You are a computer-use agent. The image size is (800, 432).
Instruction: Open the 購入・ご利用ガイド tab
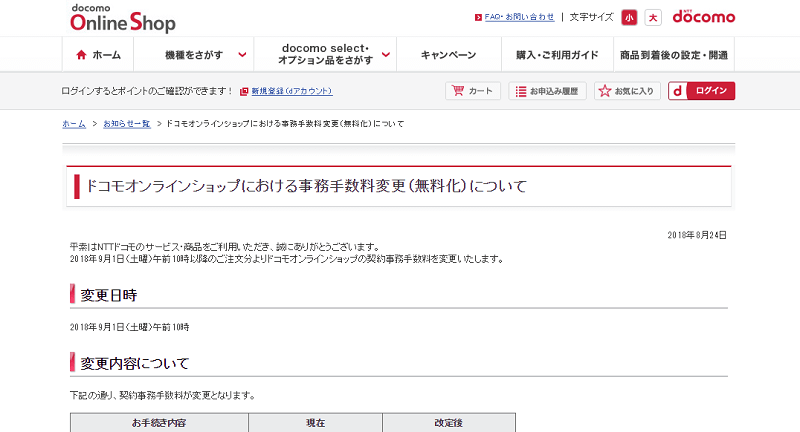click(557, 55)
